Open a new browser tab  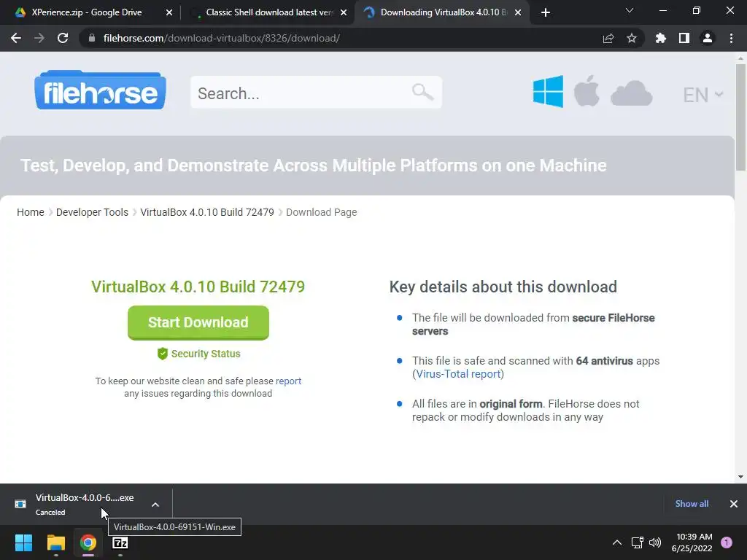[546, 12]
